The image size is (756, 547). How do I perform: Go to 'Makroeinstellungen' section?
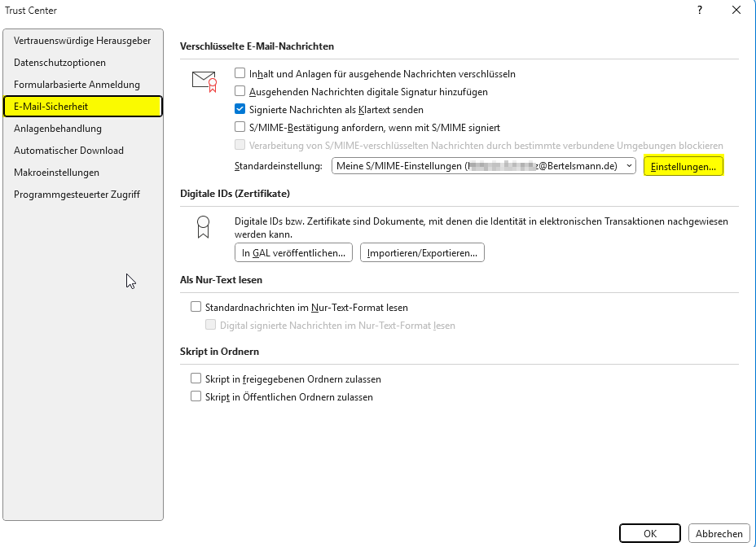coord(56,173)
